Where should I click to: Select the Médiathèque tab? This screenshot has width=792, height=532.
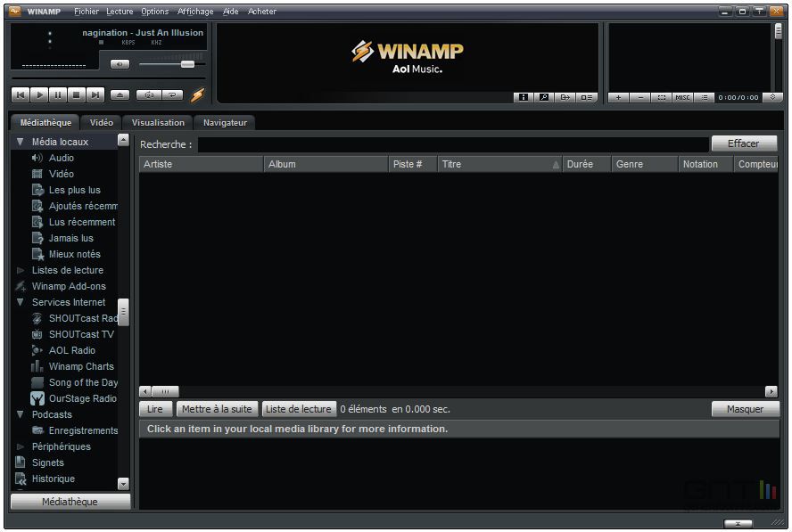click(45, 122)
